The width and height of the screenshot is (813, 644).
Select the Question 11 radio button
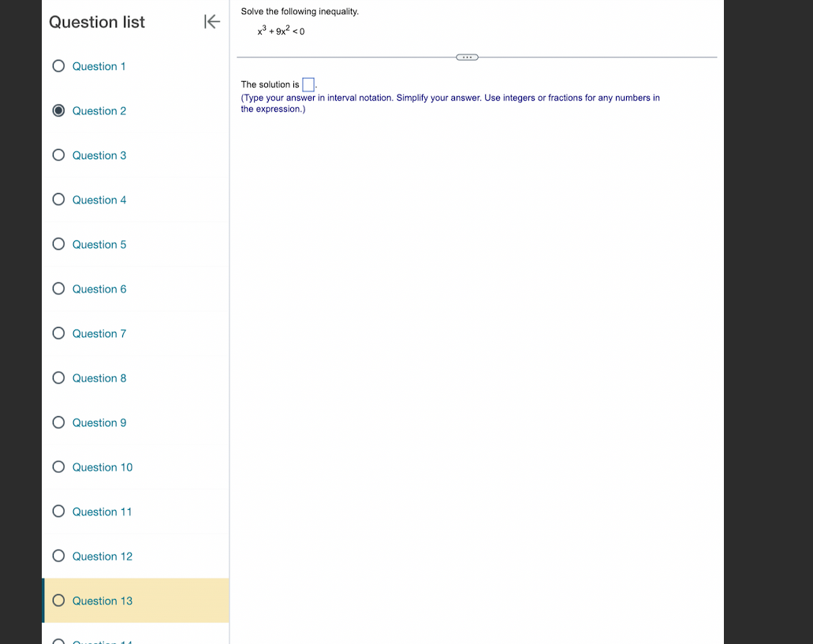tap(58, 512)
